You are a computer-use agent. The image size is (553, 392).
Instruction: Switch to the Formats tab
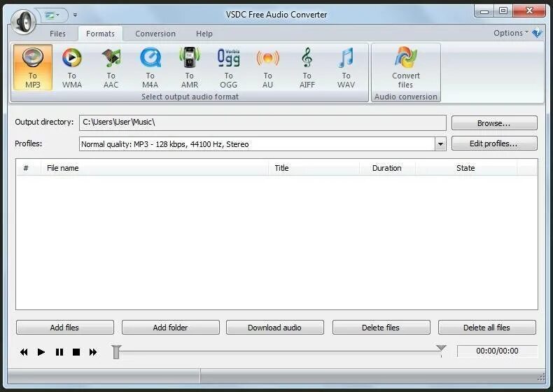100,34
